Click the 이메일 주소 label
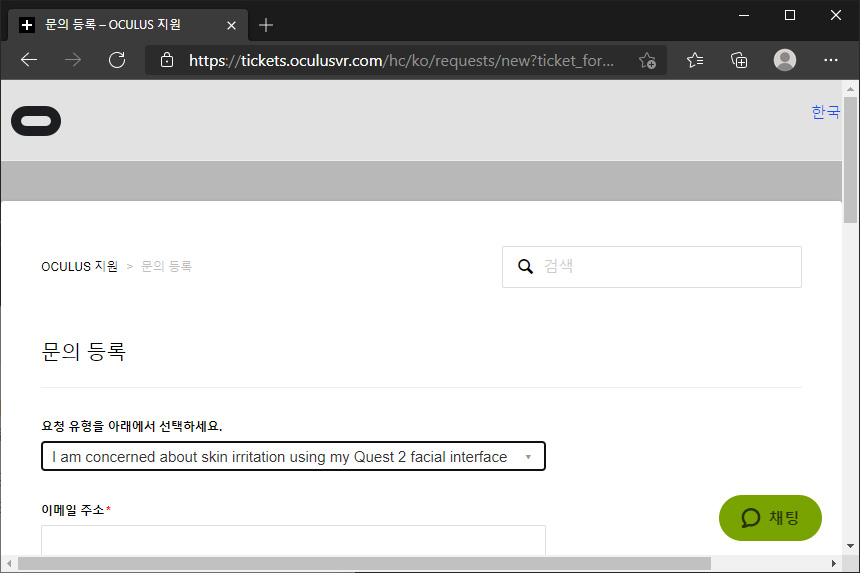The height and width of the screenshot is (573, 860). click(x=72, y=510)
